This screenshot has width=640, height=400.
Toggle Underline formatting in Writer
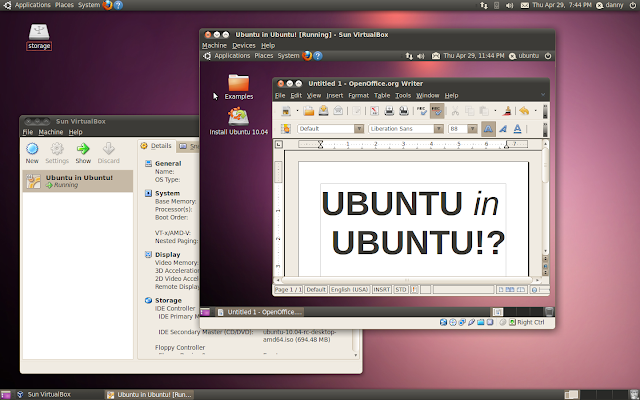point(518,129)
